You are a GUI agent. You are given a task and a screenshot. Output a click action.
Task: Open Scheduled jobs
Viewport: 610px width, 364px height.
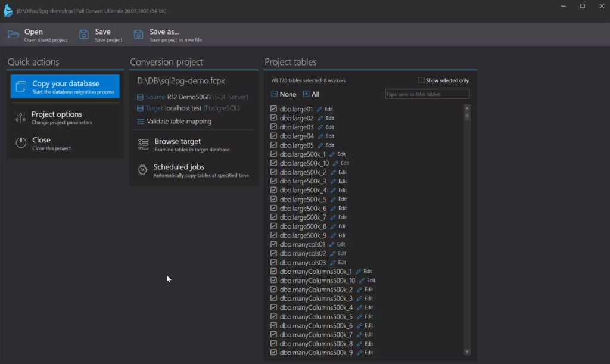(x=194, y=170)
